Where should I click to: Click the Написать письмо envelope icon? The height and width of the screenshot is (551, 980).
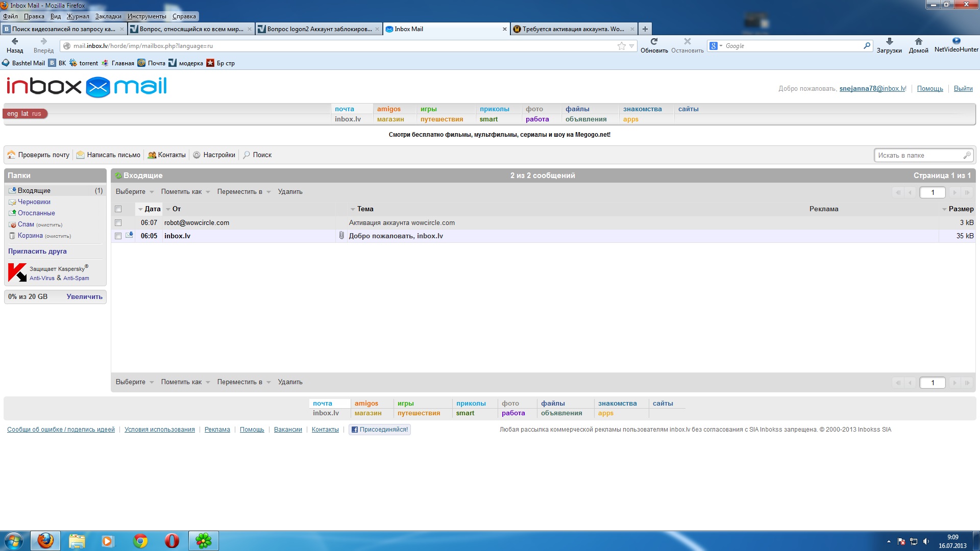[x=80, y=155]
